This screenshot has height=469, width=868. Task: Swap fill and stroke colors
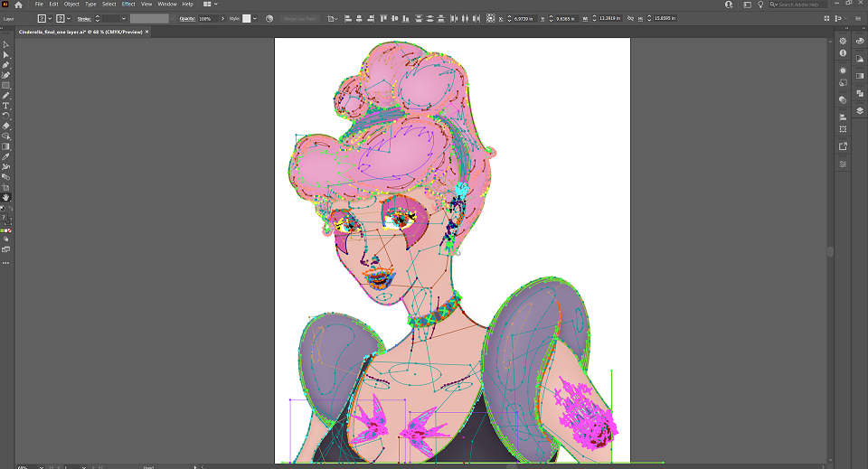point(10,209)
